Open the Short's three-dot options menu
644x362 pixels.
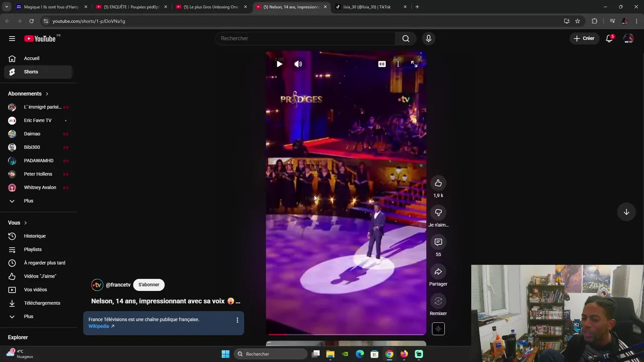[398, 64]
